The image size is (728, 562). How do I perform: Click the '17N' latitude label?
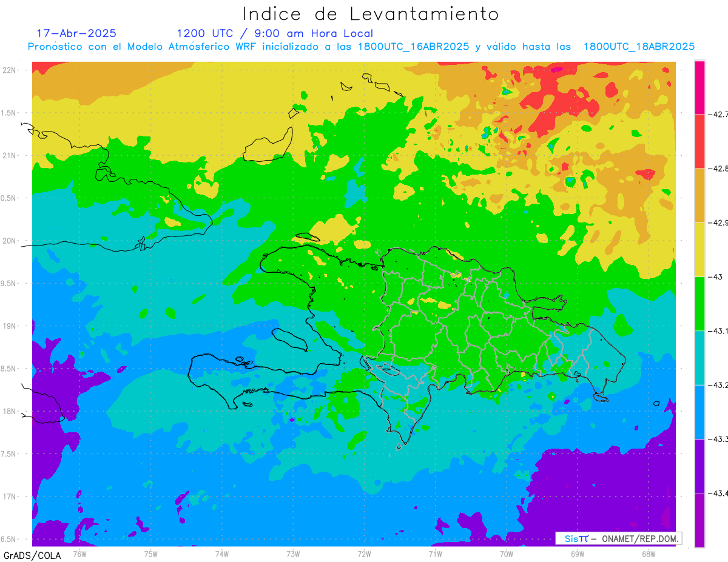[8, 497]
